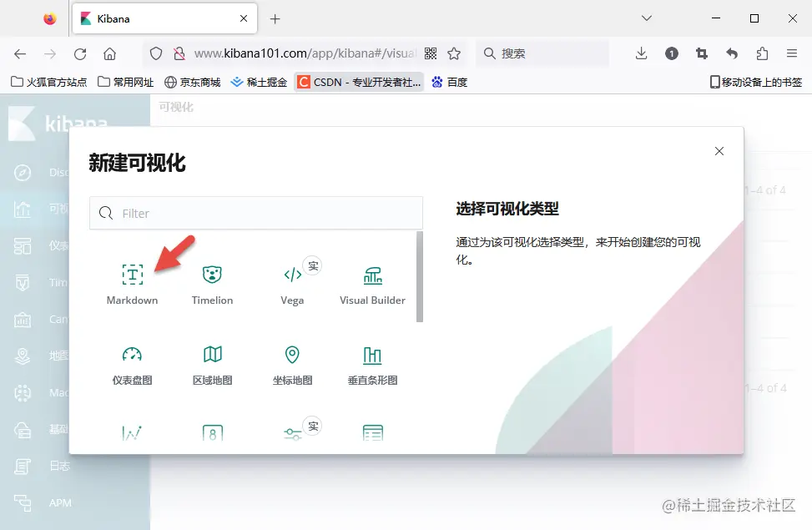
Task: Open the Machine Learning sidebar icon
Action: [x=23, y=393]
